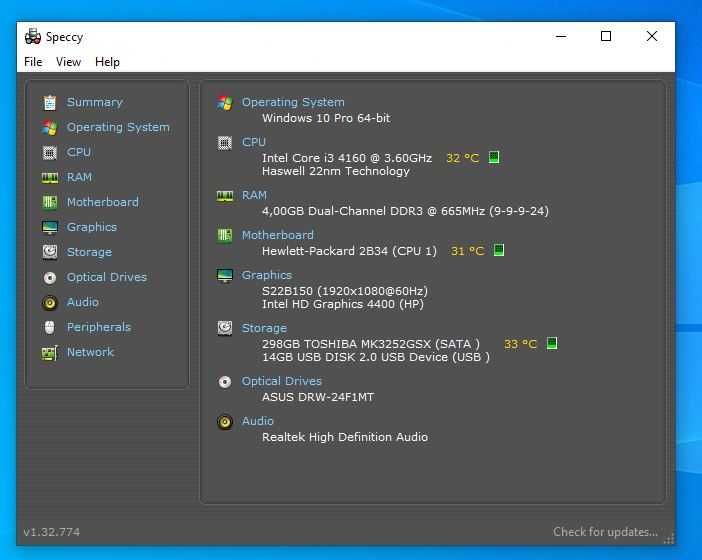Click the Speccy app icon in title bar
The width and height of the screenshot is (702, 560).
pyautogui.click(x=33, y=37)
